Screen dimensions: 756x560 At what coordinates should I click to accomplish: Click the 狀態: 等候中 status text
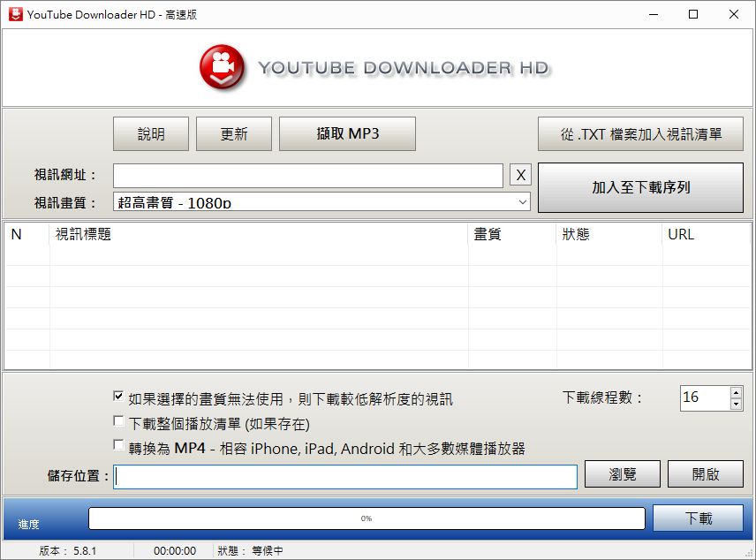250,551
